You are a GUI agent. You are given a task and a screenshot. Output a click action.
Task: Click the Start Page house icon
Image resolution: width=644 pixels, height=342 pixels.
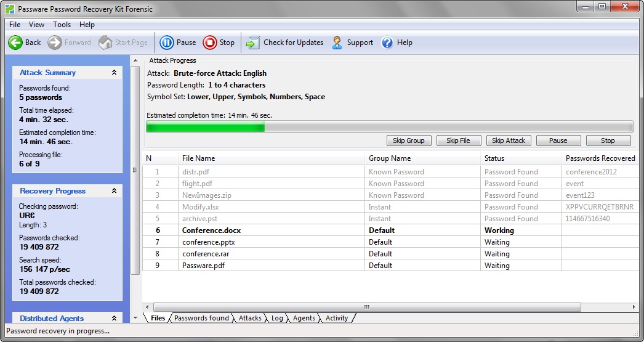(105, 43)
